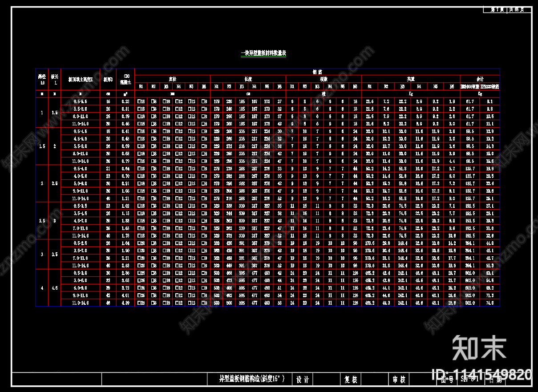Select the 跨径 L0 column header

click(x=42, y=79)
